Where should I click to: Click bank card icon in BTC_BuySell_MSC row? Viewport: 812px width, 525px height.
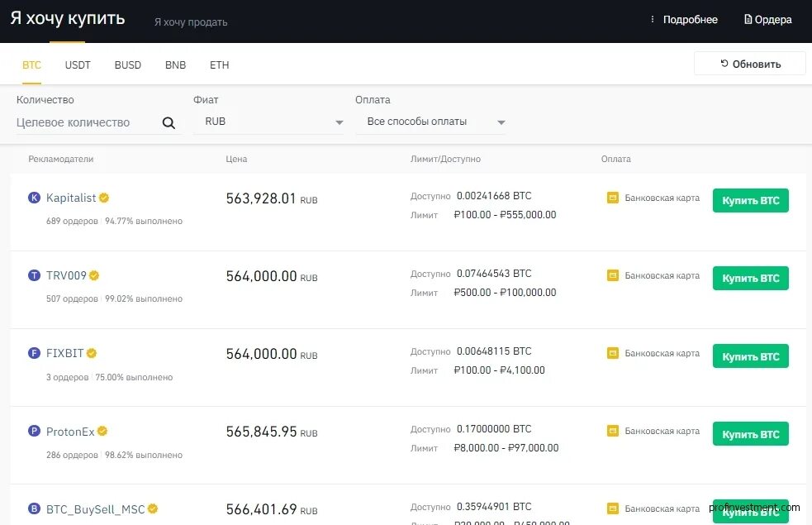click(x=613, y=508)
